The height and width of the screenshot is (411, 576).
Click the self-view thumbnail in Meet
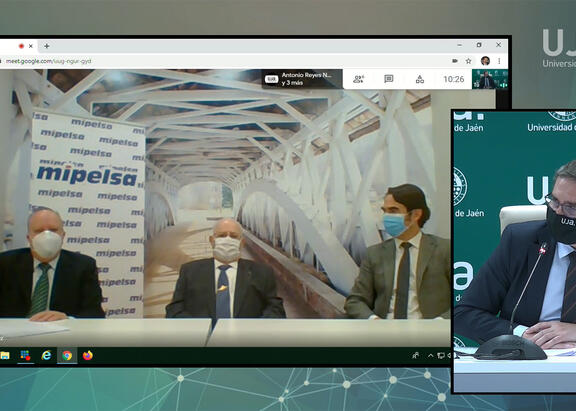[x=490, y=79]
